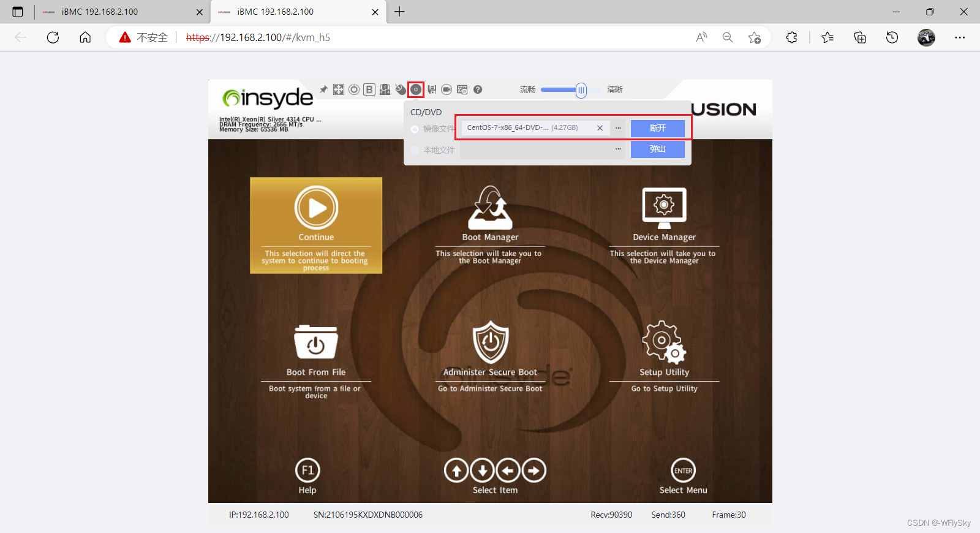Click the empty local file path field
This screenshot has height=533, width=980.
pos(537,149)
